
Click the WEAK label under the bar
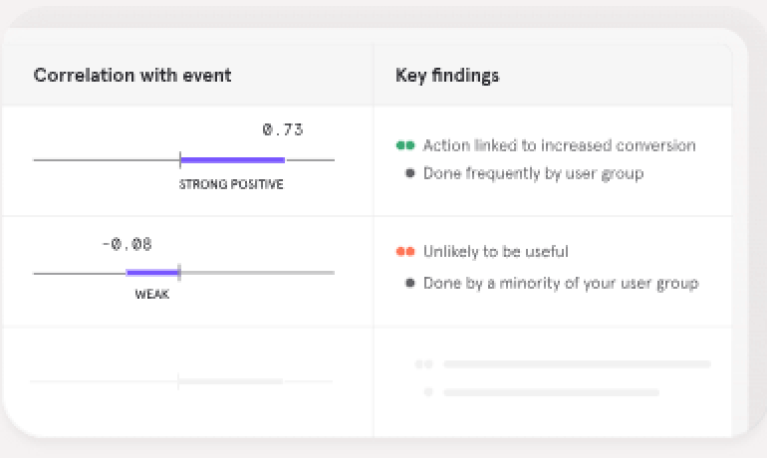[x=150, y=295]
